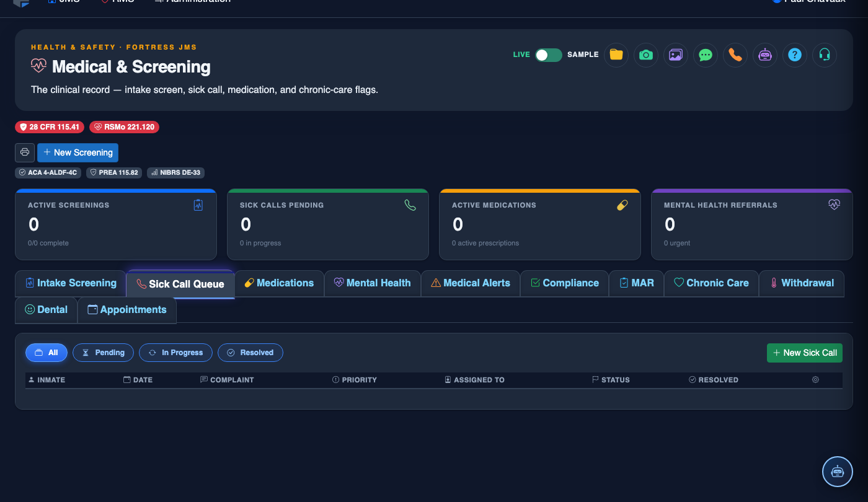868x502 pixels.
Task: Open the floating robot assistant button
Action: (838, 472)
